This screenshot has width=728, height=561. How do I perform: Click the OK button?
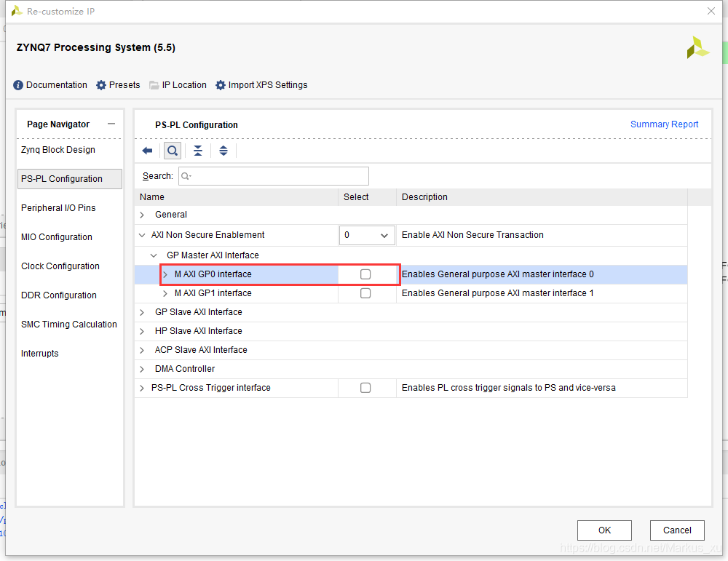click(604, 530)
